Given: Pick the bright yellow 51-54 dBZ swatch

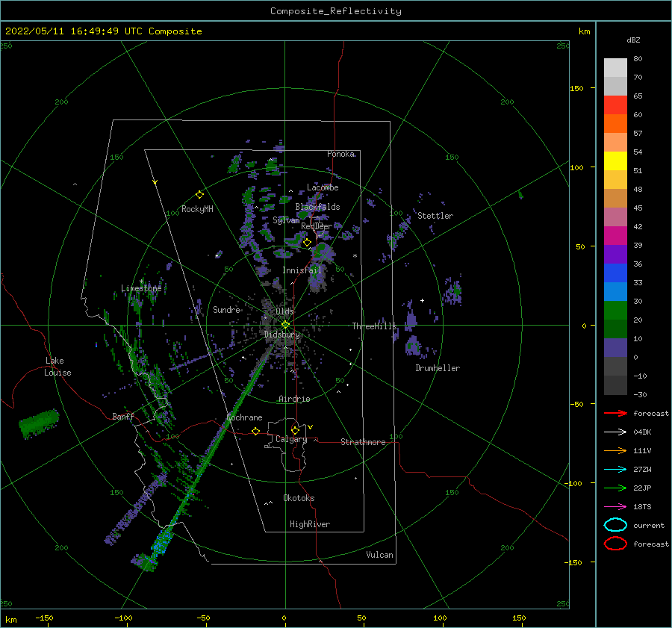Looking at the screenshot, I should point(615,161).
